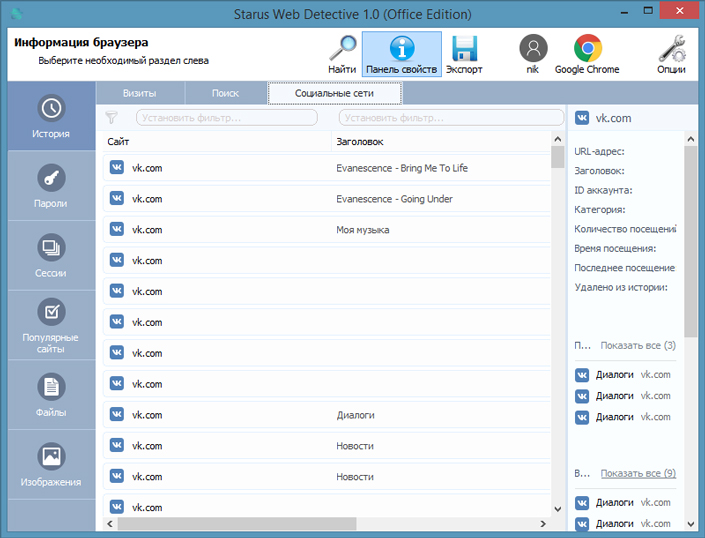
Task: Click the URL-адрес property label
Action: tap(599, 151)
